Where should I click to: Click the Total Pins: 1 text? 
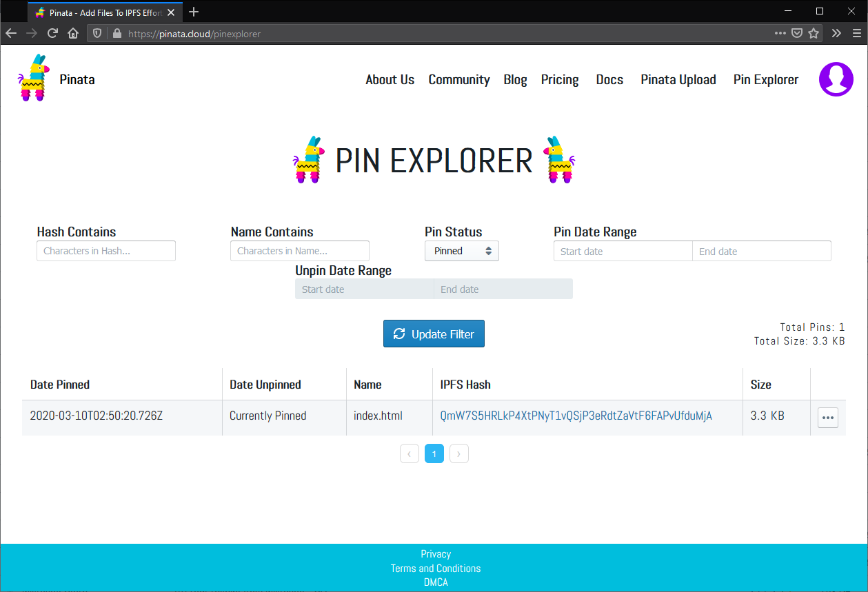tap(812, 327)
